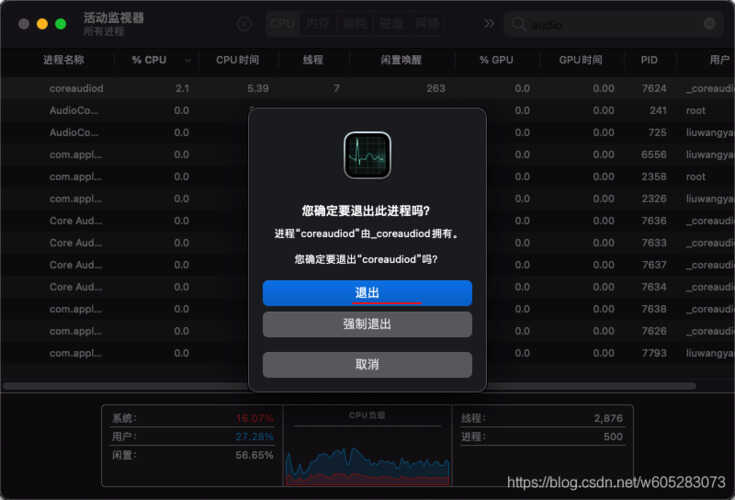Switch to the CPU tab
Image resolution: width=735 pixels, height=500 pixels.
click(x=283, y=23)
